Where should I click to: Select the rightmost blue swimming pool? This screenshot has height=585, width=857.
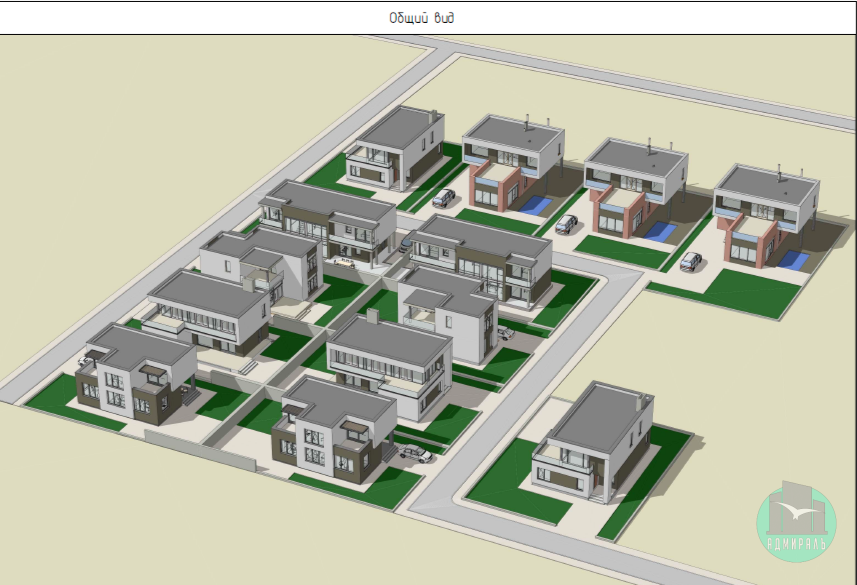[x=794, y=260]
